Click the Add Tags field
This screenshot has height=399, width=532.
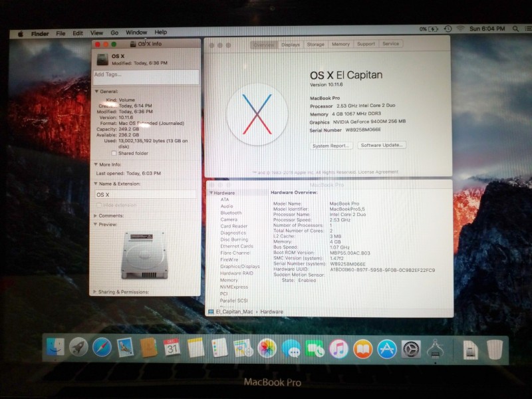(146, 77)
